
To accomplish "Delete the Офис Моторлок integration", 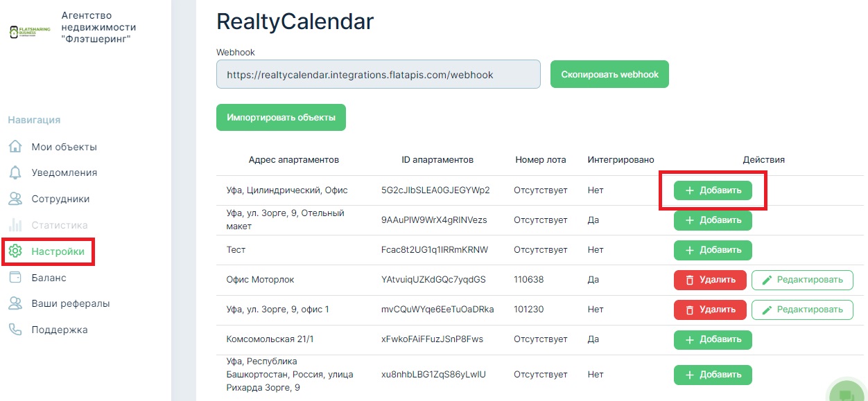I will click(x=710, y=280).
